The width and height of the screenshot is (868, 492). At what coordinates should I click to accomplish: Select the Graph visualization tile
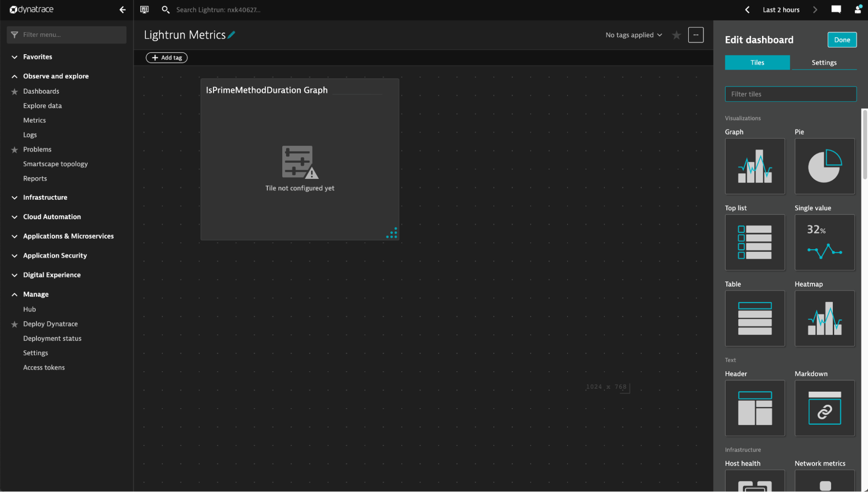tap(755, 166)
